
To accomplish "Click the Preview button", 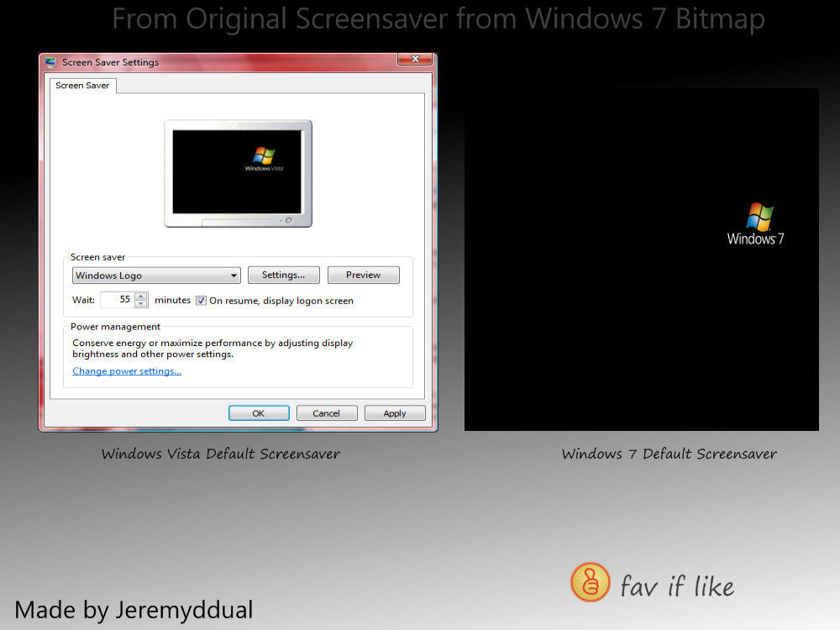I will pos(363,275).
